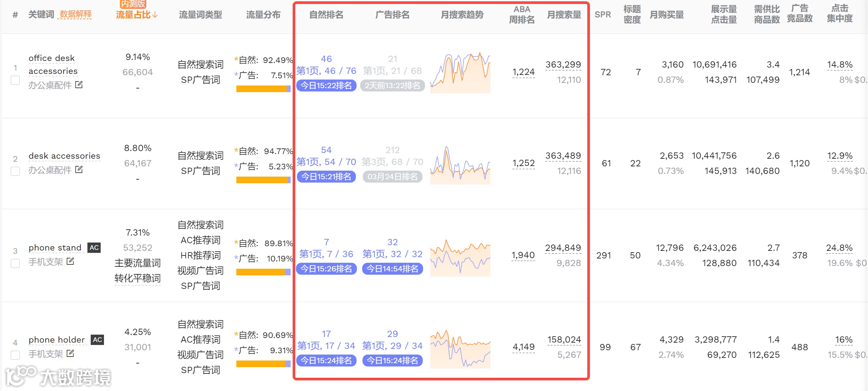Image resolution: width=868 pixels, height=391 pixels.
Task: Sort by ABA周排名 column header
Action: click(x=521, y=15)
